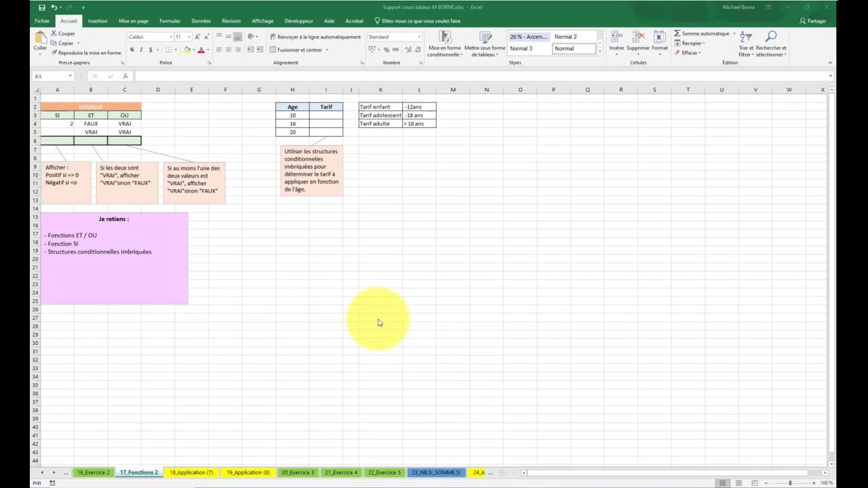Apply thousands separator 000 format
Screen dimensions: 868x488
[395, 49]
